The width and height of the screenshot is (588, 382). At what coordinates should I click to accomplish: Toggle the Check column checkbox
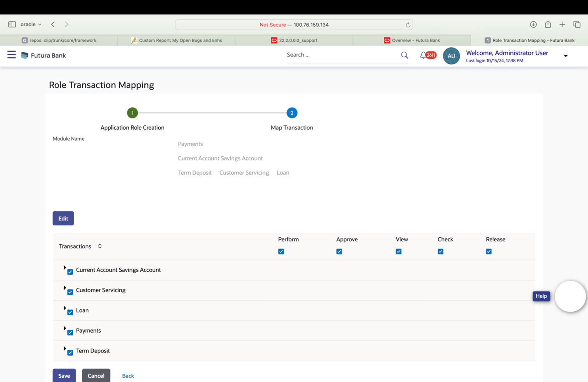[440, 252]
